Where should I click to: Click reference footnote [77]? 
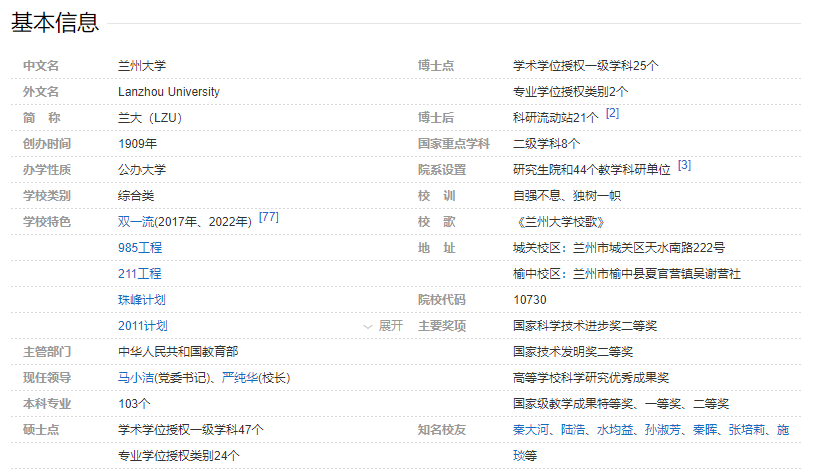point(268,217)
